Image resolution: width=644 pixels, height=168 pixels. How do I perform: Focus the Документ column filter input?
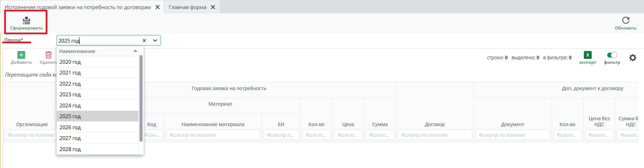(512, 135)
